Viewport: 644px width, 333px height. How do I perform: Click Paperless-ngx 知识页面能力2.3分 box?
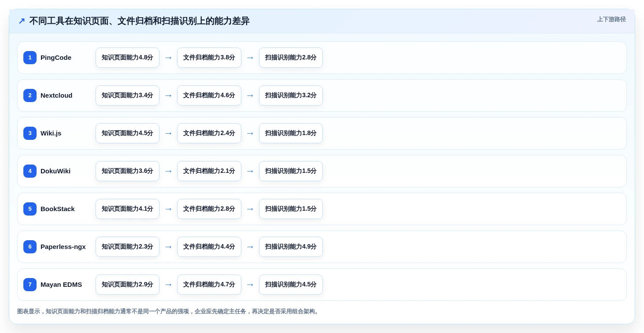[127, 247]
